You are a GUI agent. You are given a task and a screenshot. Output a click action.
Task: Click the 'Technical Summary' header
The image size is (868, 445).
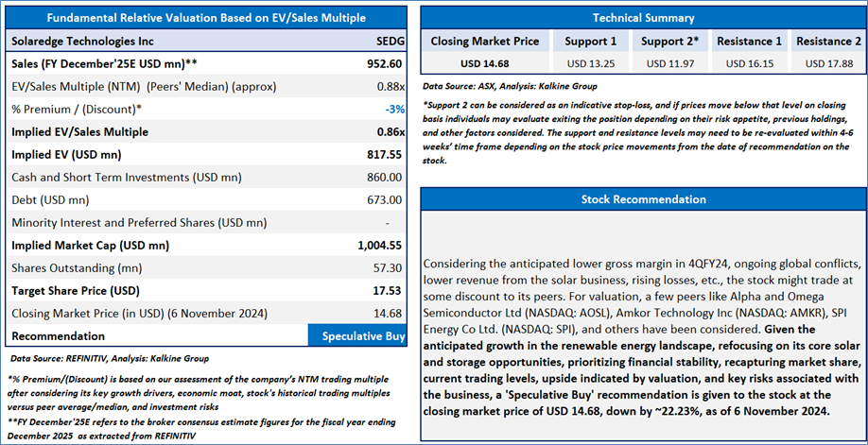(644, 18)
